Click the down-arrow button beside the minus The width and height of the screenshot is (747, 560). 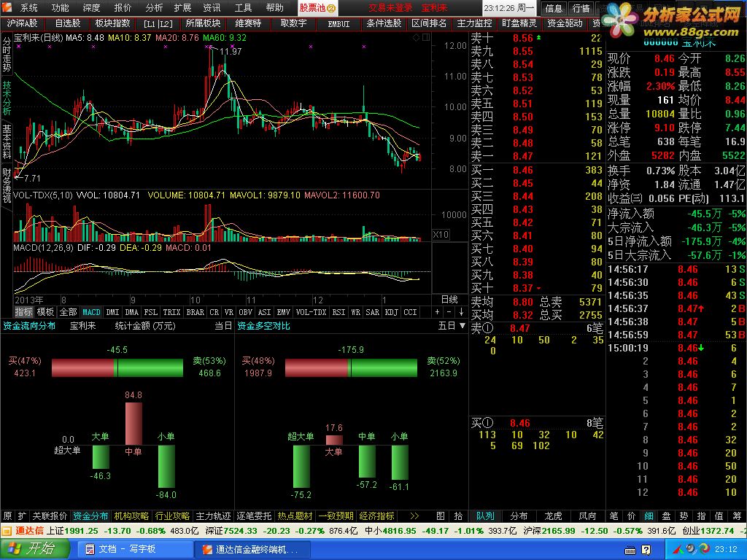[461, 312]
